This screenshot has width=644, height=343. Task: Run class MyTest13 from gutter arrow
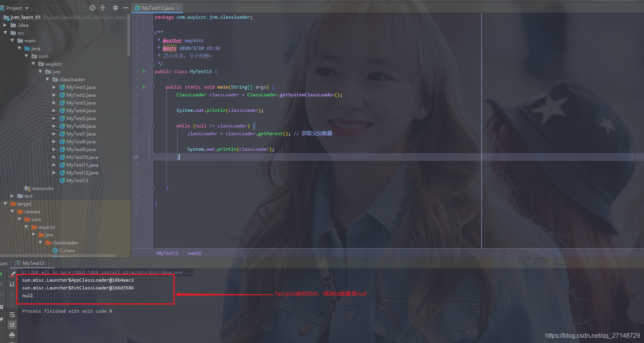(x=144, y=71)
